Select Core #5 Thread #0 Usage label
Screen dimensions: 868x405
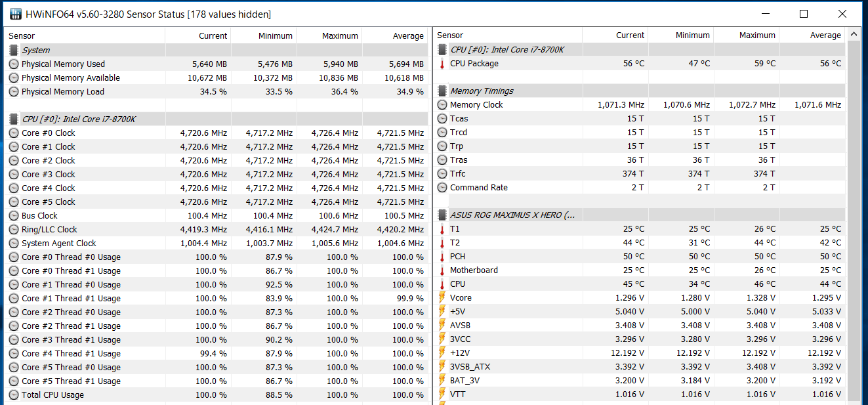tap(71, 367)
